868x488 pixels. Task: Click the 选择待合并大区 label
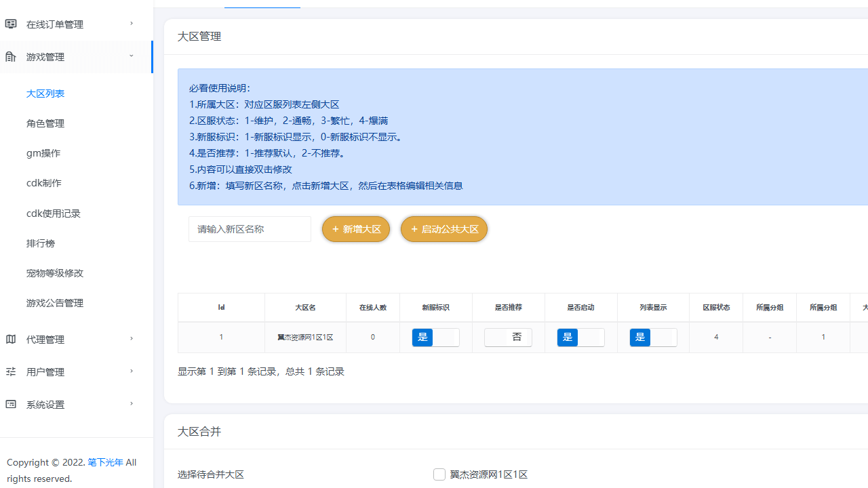tap(211, 474)
